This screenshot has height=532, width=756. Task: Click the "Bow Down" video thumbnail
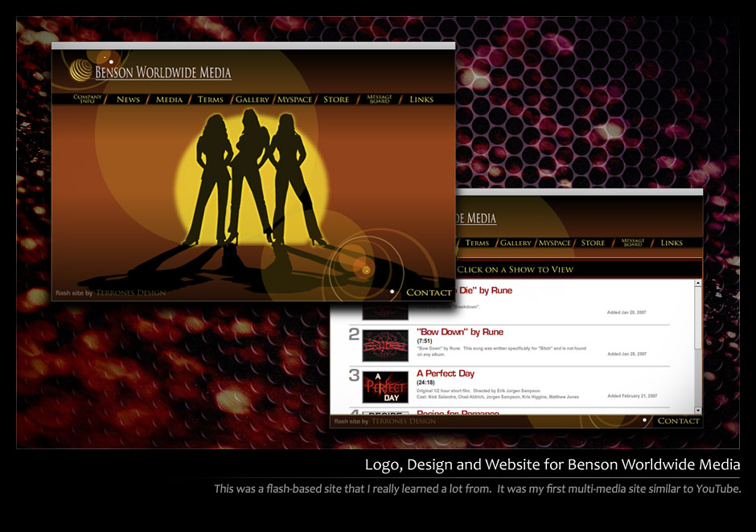click(385, 346)
